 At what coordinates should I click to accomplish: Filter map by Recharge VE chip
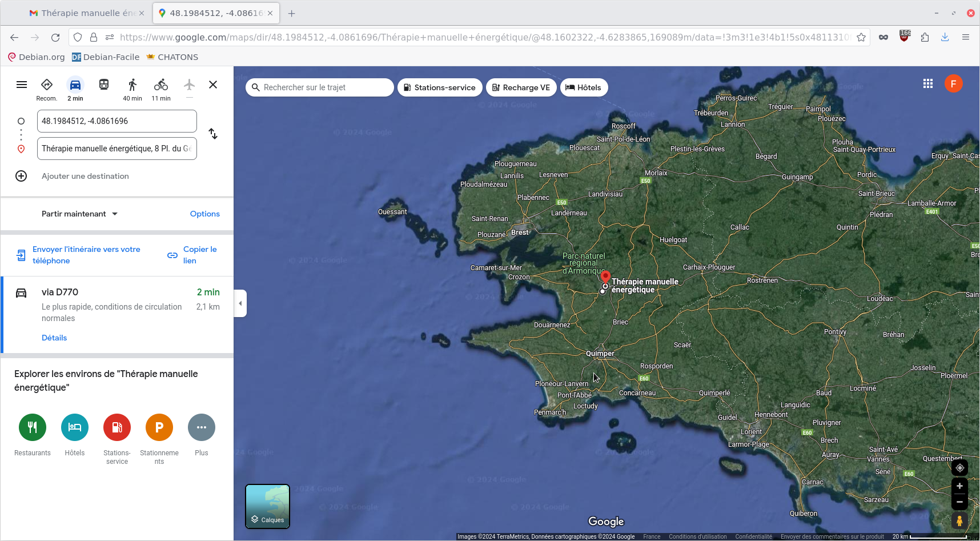[x=521, y=87]
